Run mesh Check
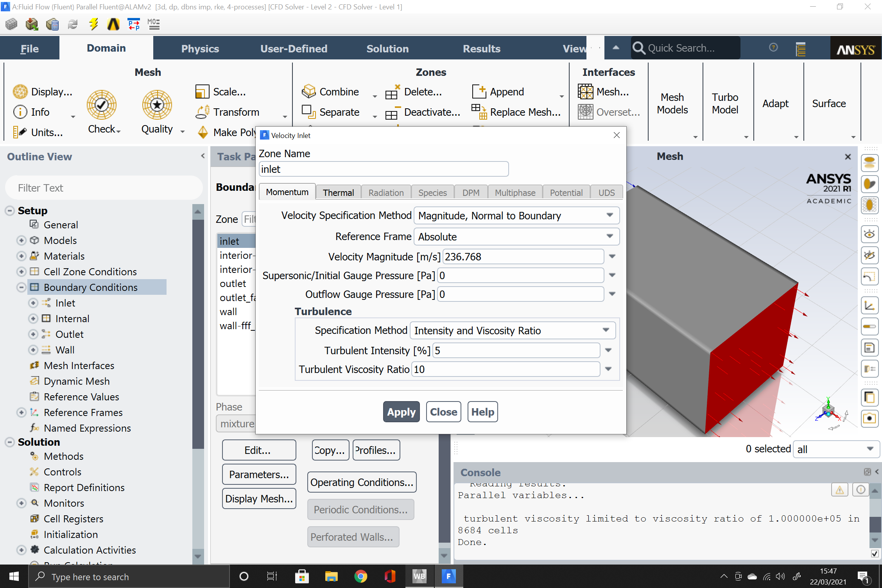The image size is (882, 588). coord(102,105)
